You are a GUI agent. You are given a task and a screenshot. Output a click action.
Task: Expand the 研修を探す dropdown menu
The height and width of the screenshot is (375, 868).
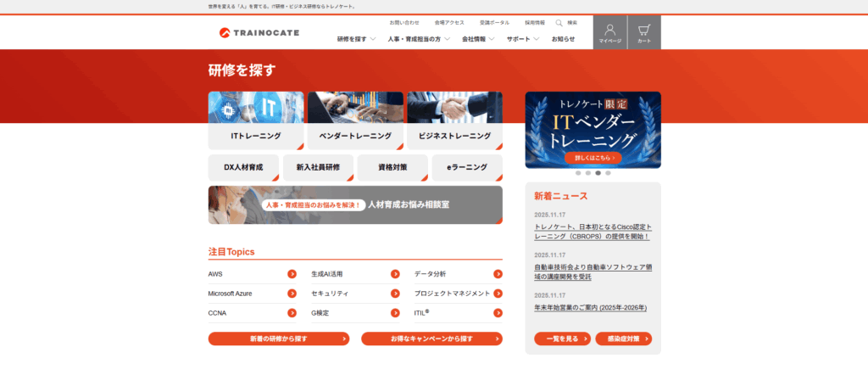[x=356, y=39]
